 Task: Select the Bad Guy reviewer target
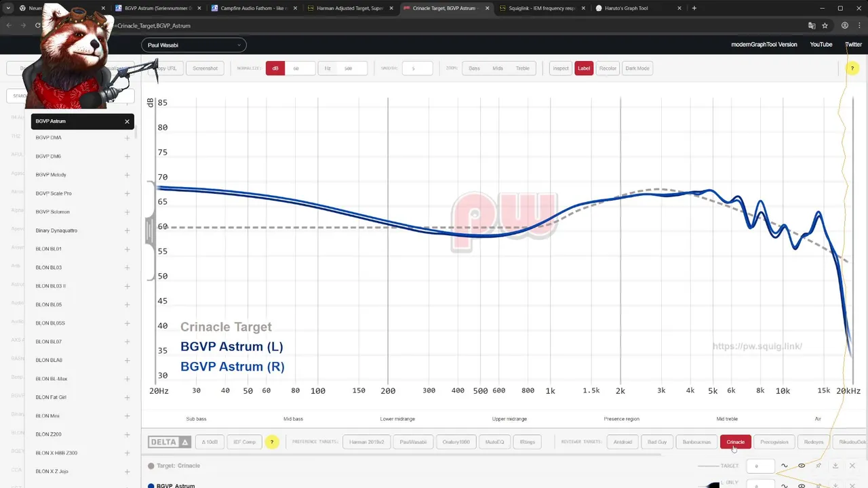[657, 442]
